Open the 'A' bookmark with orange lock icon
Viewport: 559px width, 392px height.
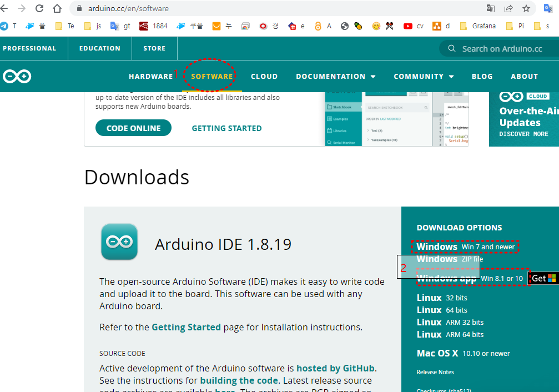point(323,26)
